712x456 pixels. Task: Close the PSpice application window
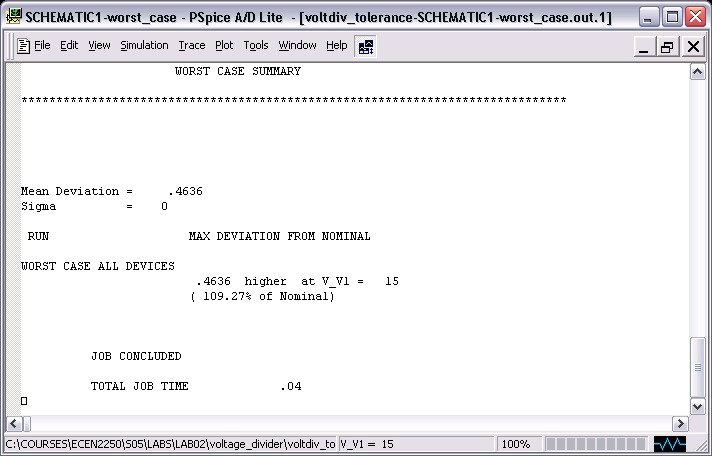coord(696,17)
